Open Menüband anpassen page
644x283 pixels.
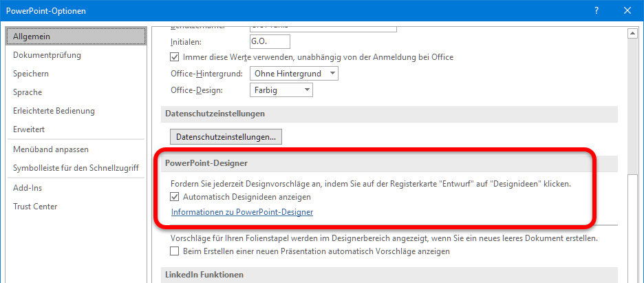coord(50,149)
